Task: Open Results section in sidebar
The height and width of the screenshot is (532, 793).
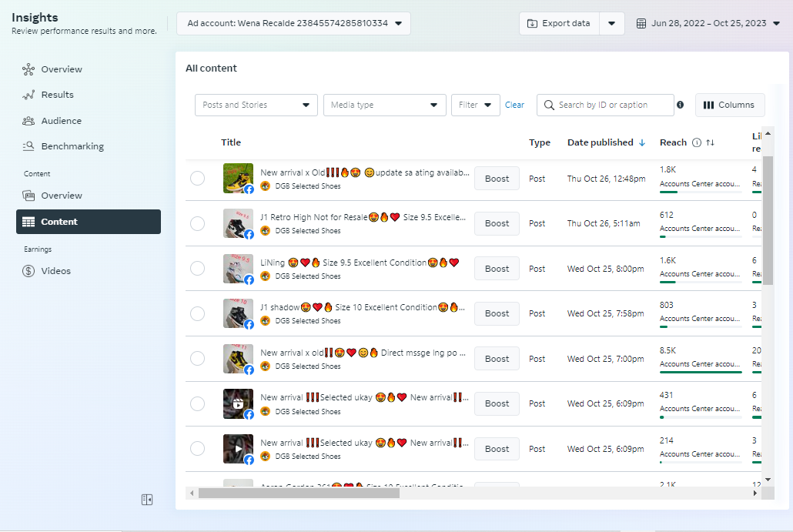Action: [57, 95]
